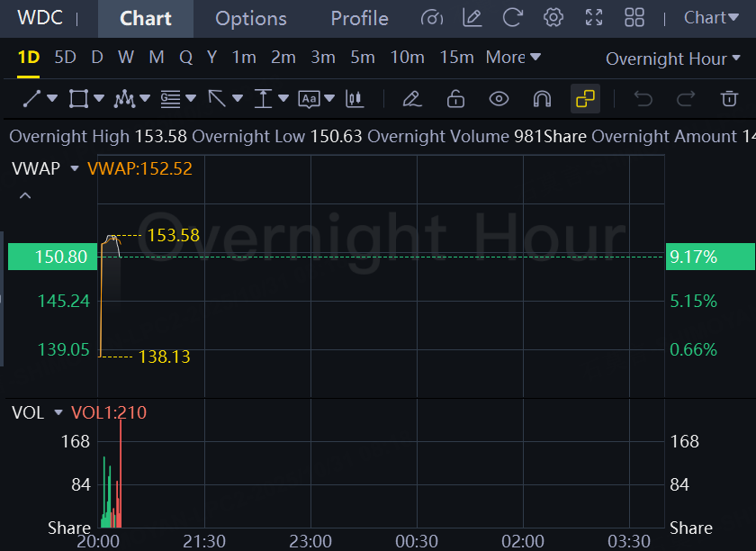The width and height of the screenshot is (756, 551).
Task: Click the magnet snap icon
Action: tap(542, 99)
